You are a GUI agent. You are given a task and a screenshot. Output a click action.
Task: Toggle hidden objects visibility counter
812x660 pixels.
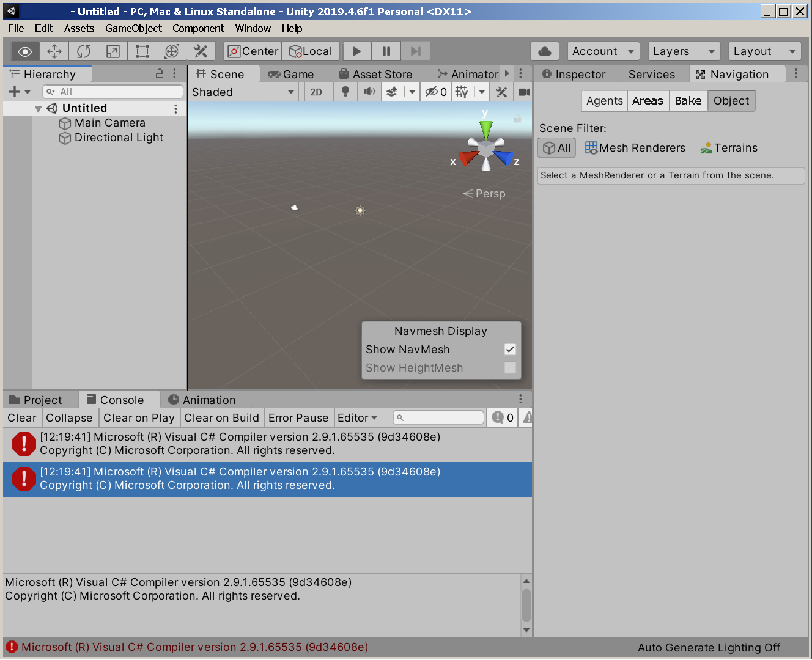pyautogui.click(x=436, y=92)
